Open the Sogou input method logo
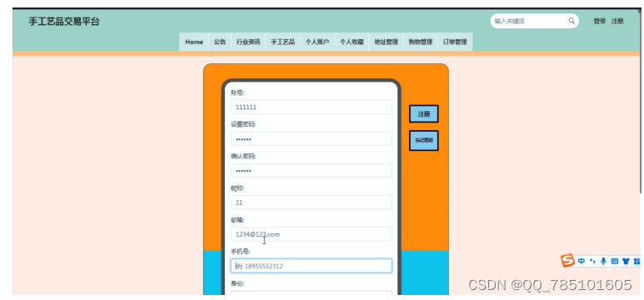The image size is (644, 300). pos(568,260)
